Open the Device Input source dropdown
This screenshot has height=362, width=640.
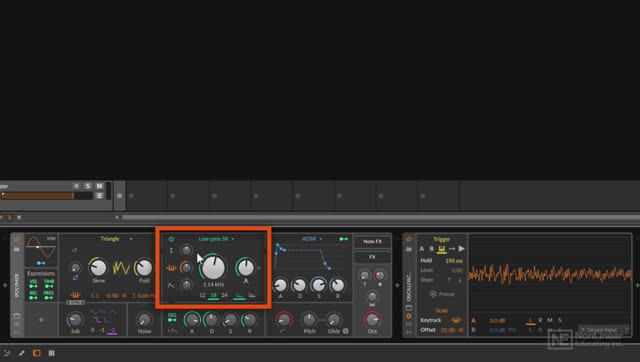(604, 330)
